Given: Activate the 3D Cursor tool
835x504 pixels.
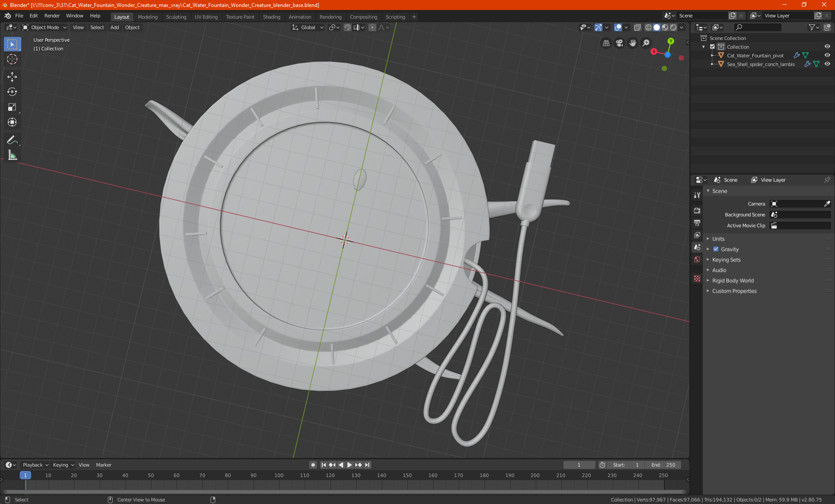Looking at the screenshot, I should [12, 60].
